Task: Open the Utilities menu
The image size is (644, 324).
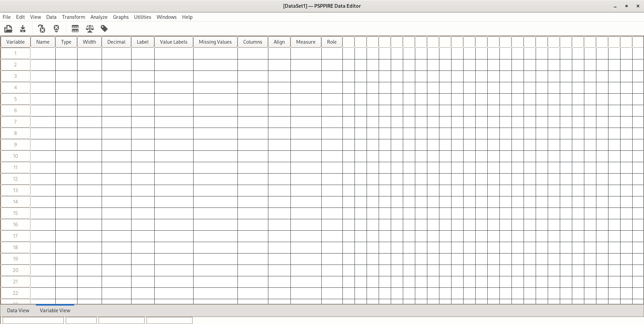Action: coord(143,17)
